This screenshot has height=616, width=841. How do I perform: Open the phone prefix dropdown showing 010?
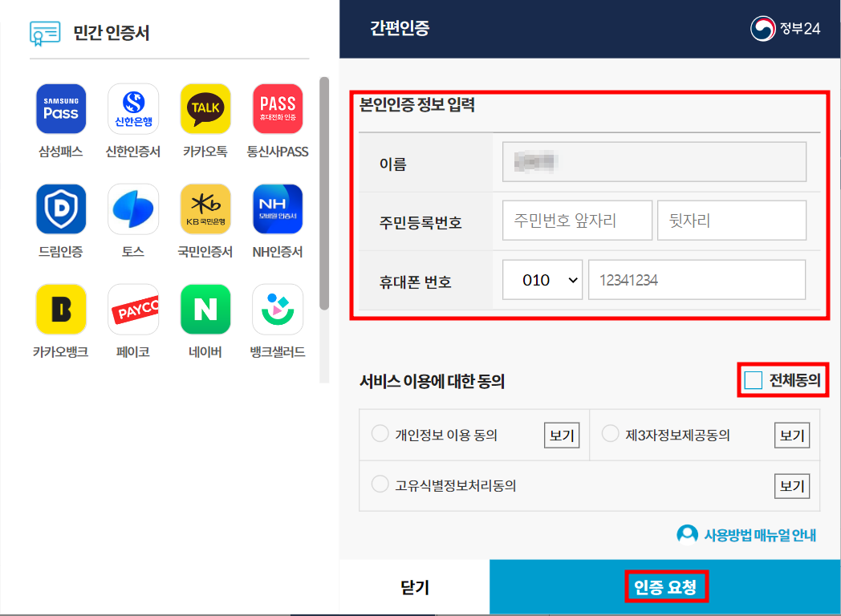click(x=542, y=281)
